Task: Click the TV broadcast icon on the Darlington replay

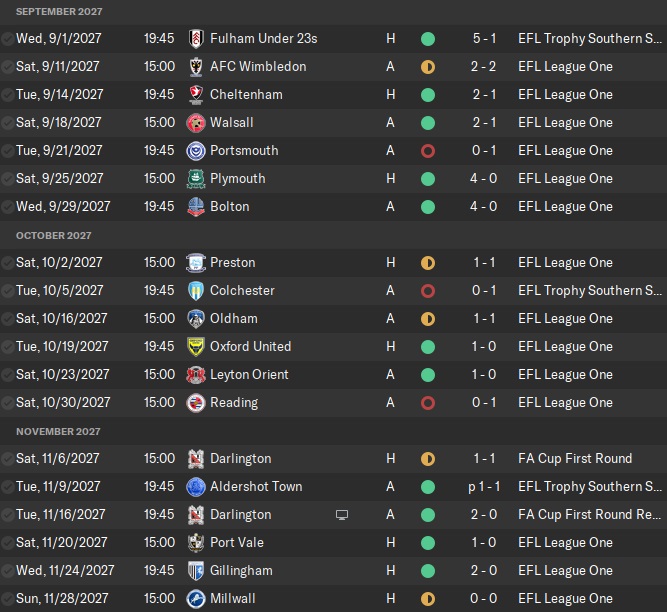Action: tap(342, 515)
